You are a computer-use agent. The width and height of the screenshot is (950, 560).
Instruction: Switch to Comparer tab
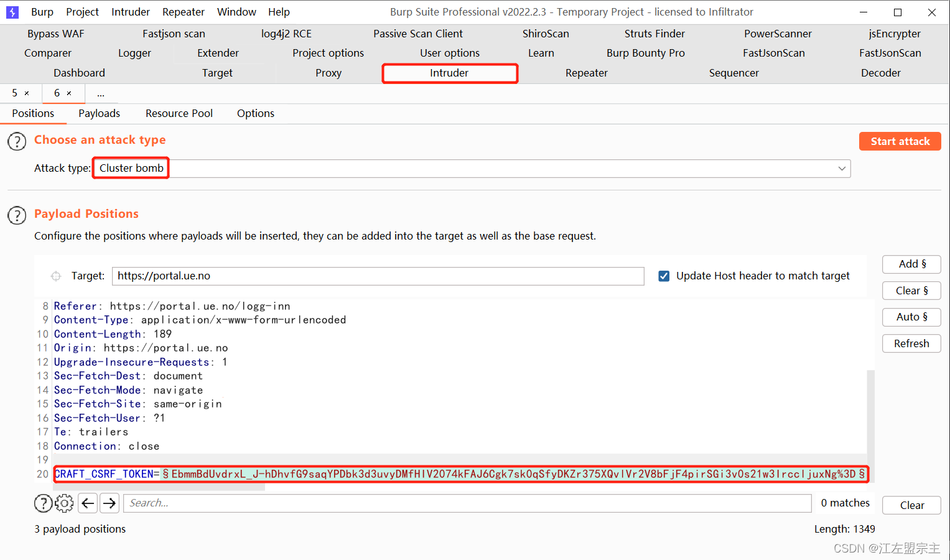(x=48, y=53)
